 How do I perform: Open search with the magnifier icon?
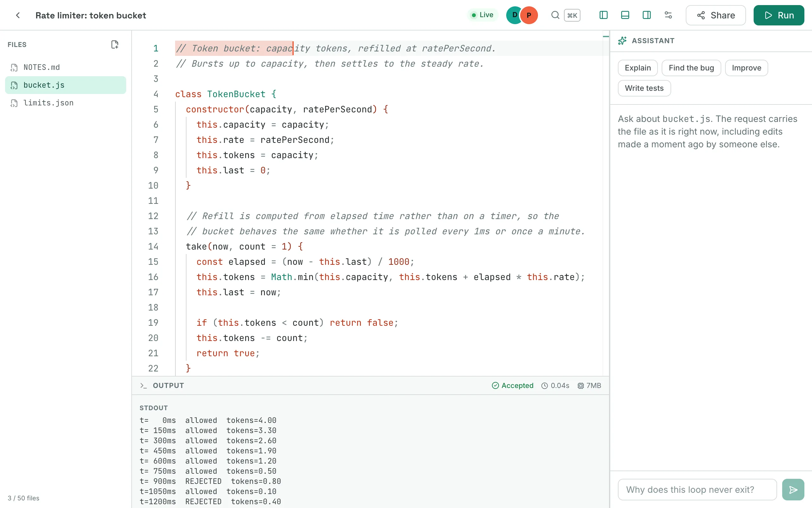(x=555, y=15)
